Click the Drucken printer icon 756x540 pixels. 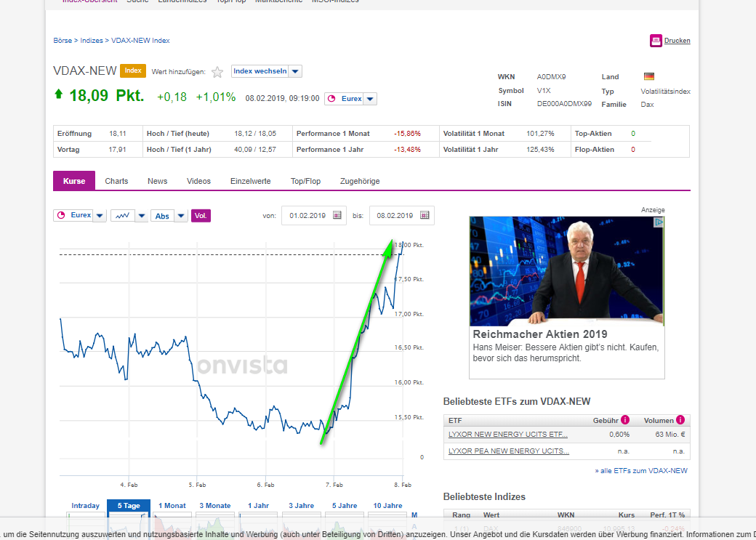coord(655,41)
